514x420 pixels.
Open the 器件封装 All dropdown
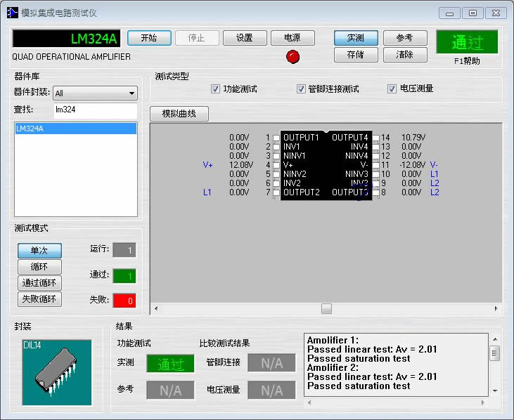pyautogui.click(x=95, y=93)
